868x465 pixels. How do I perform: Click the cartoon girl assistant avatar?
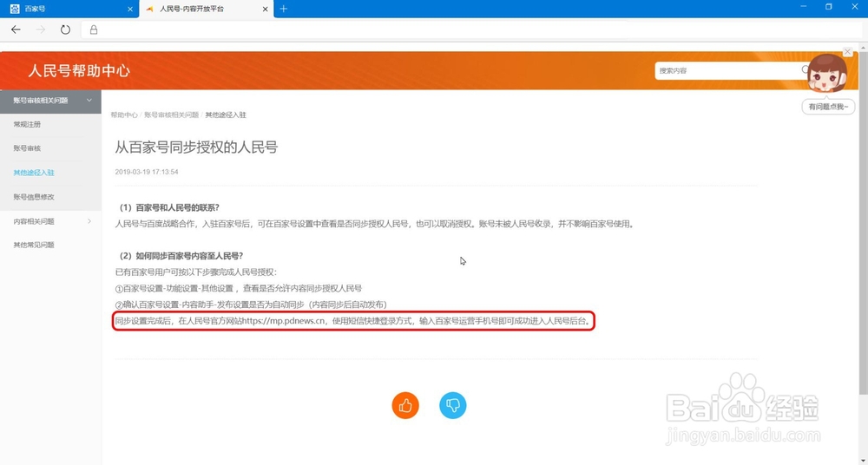tap(826, 75)
